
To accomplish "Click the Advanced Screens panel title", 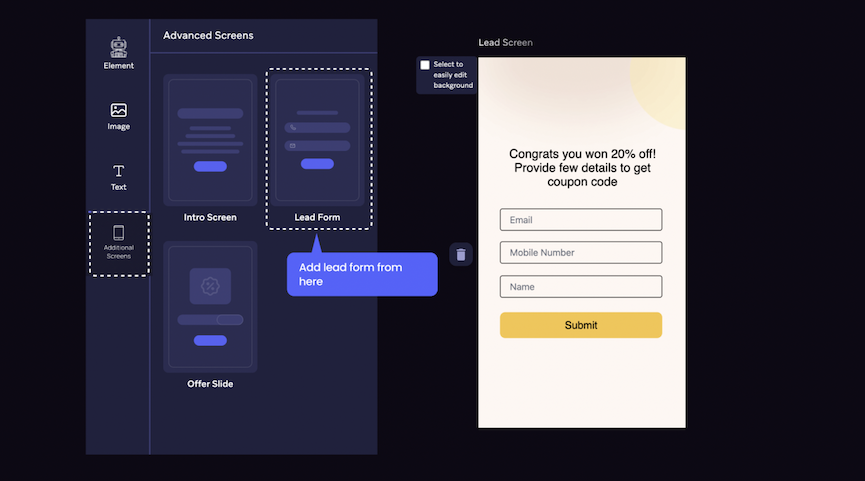I will tap(208, 35).
